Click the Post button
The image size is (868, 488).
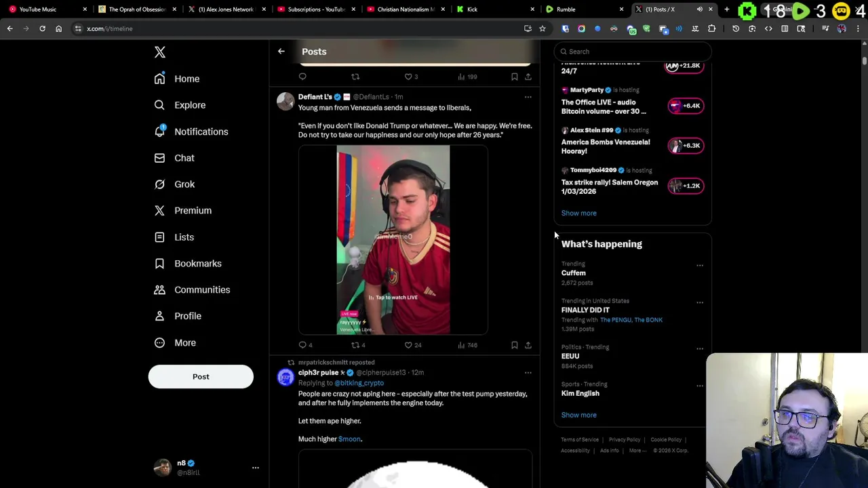tap(201, 377)
